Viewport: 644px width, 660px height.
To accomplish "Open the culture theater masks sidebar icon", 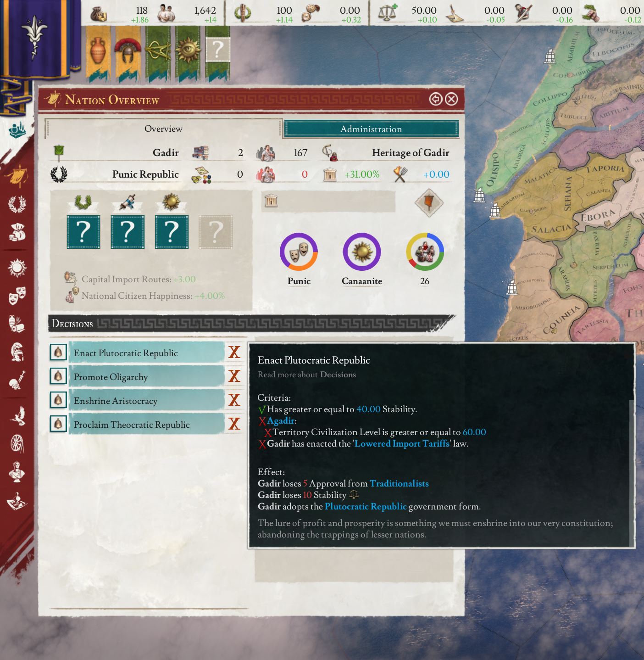I will point(17,296).
